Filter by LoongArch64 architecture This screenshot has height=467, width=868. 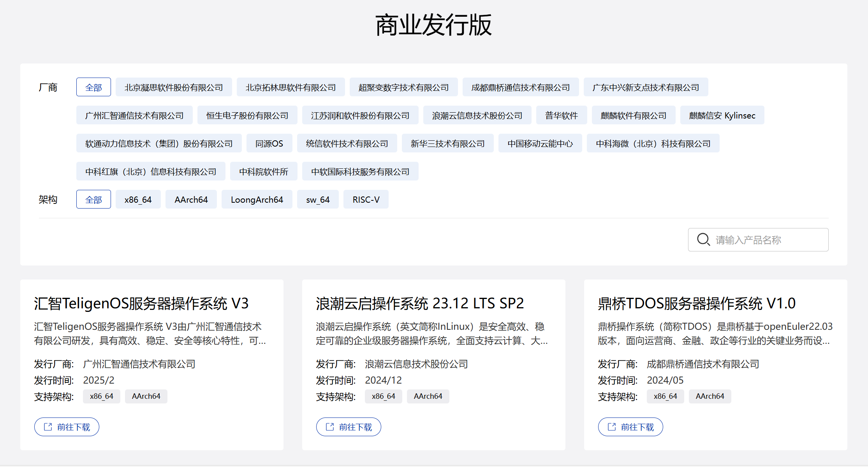257,200
